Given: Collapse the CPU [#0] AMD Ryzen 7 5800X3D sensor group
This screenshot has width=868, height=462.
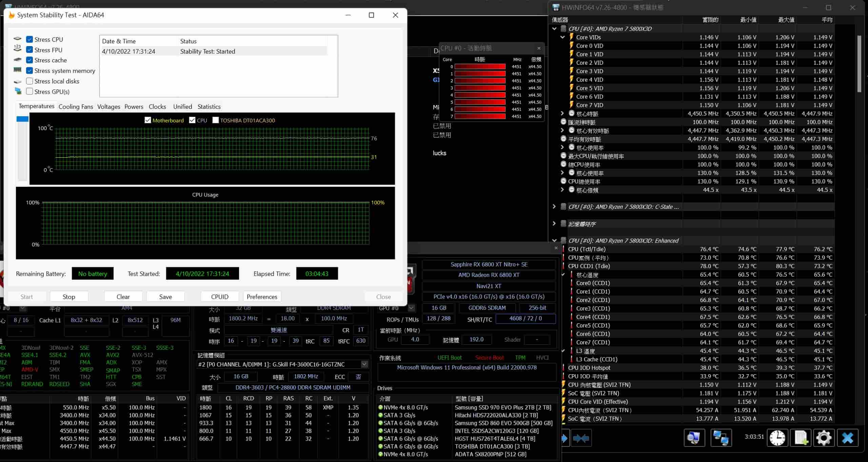Looking at the screenshot, I should click(x=554, y=28).
